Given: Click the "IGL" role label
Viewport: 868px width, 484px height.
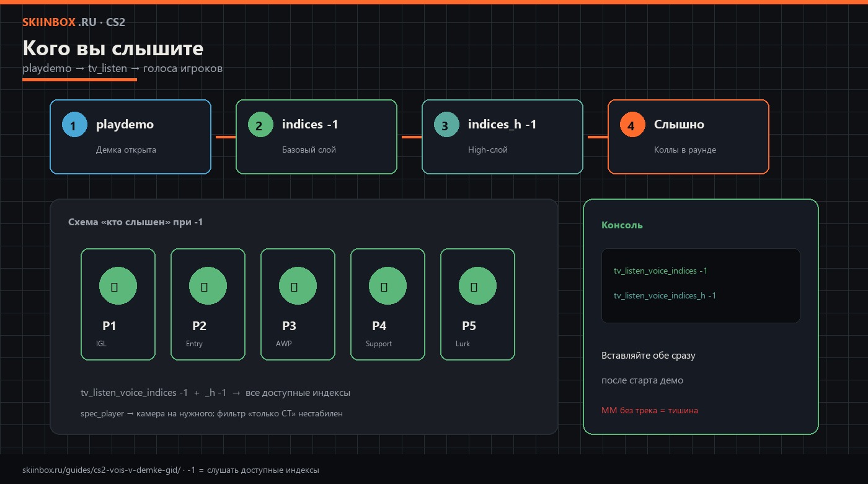Looking at the screenshot, I should (x=101, y=344).
